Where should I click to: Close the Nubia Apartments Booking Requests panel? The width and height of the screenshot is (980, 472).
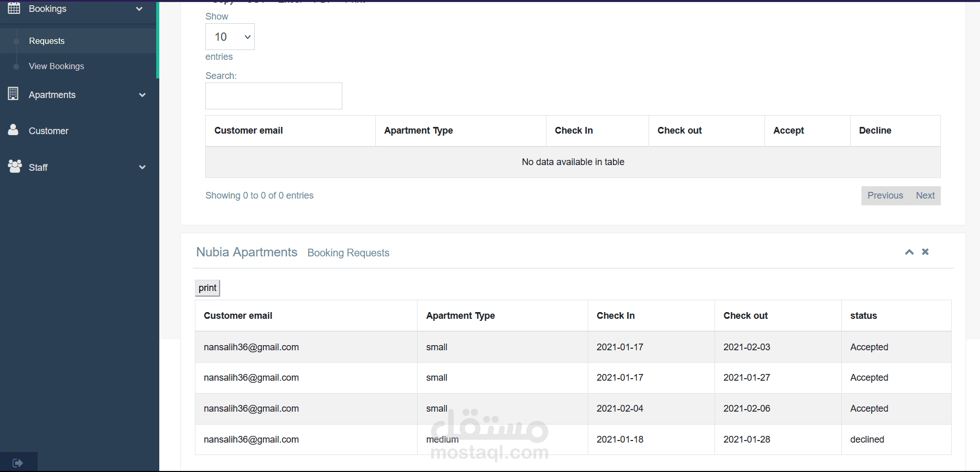(x=925, y=252)
